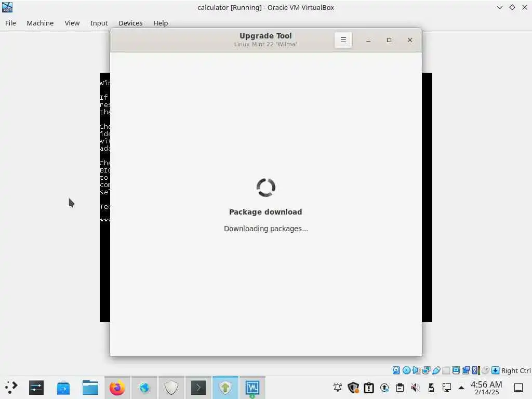
Task: Click the VirtualBox display indicator
Action: point(456,370)
